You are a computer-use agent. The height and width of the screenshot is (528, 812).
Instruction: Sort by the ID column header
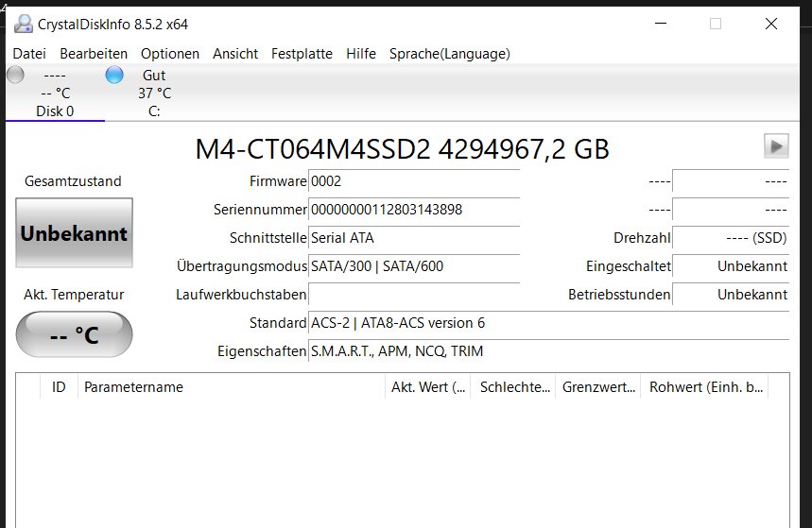tap(59, 387)
